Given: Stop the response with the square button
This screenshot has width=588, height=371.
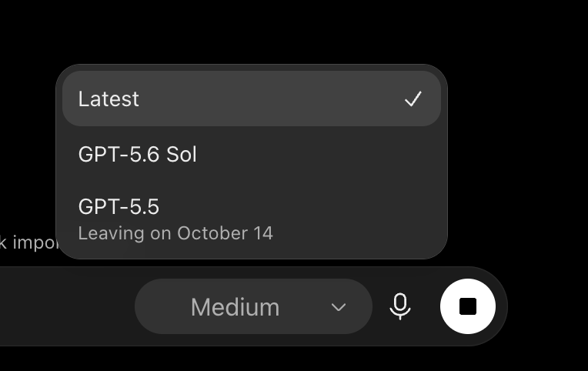Looking at the screenshot, I should 468,306.
